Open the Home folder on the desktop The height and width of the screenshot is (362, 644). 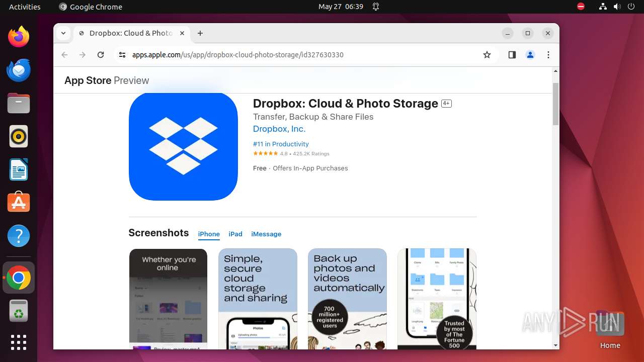coord(610,330)
